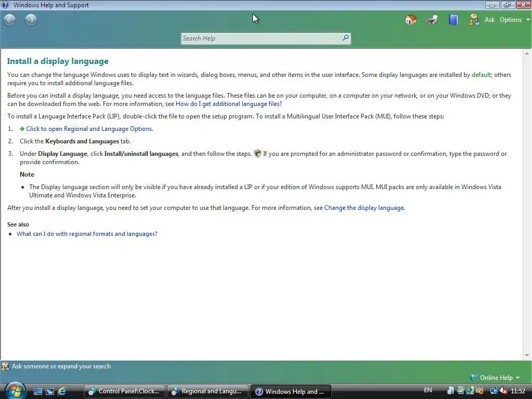Switch to Regional and Language taskbar button
Image resolution: width=532 pixels, height=399 pixels.
coord(208,391)
